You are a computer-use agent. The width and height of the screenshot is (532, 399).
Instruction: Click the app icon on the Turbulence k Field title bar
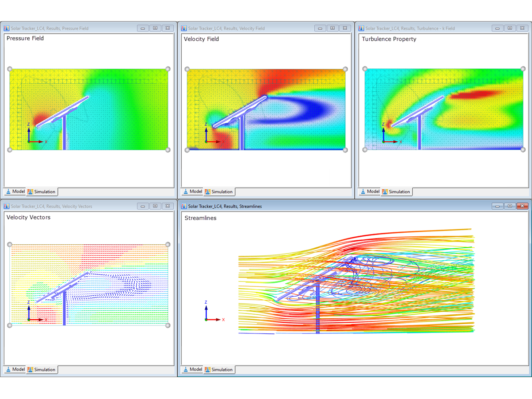(361, 28)
